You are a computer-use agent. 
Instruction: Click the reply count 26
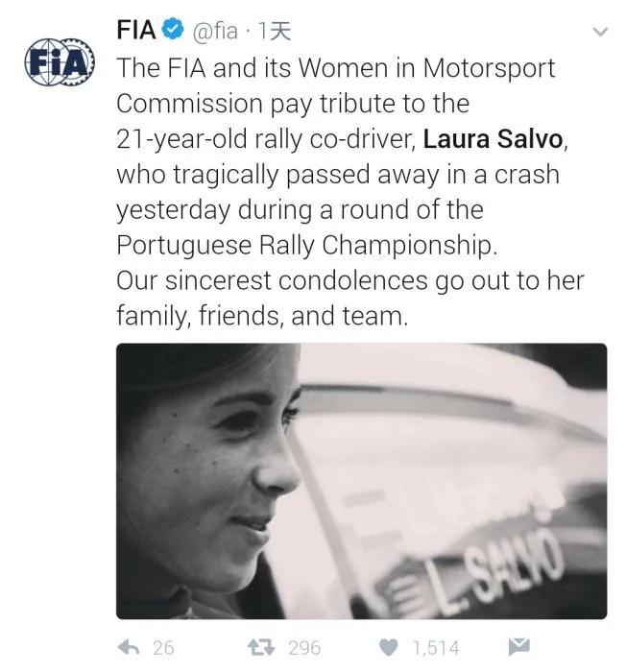(x=163, y=648)
